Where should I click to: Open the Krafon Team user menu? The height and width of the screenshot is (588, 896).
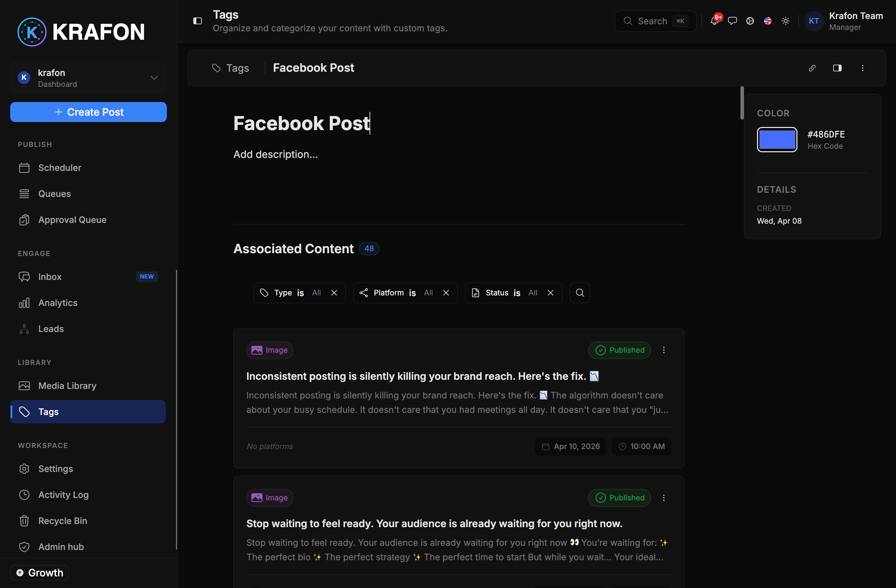(844, 21)
